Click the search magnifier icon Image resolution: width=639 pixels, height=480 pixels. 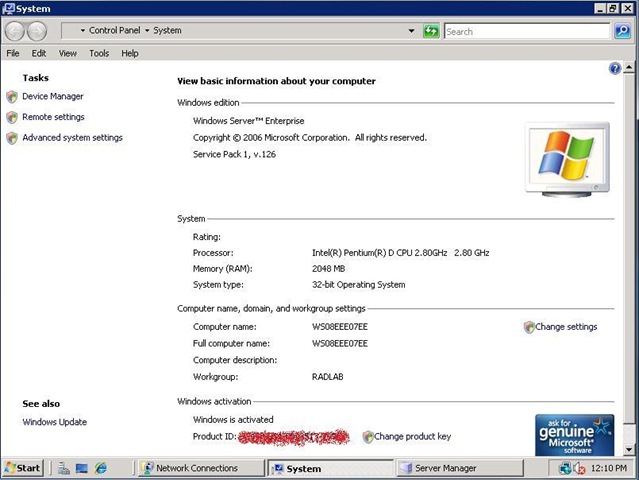pos(622,31)
